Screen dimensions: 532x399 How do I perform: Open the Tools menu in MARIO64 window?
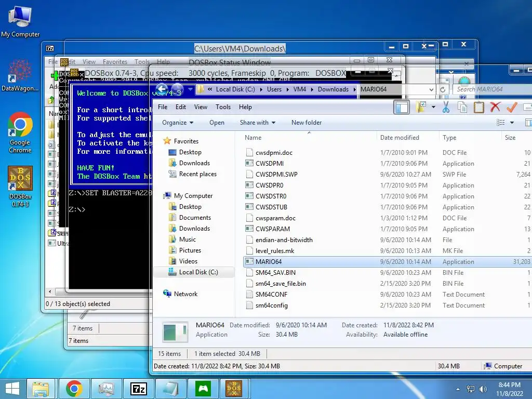click(223, 107)
